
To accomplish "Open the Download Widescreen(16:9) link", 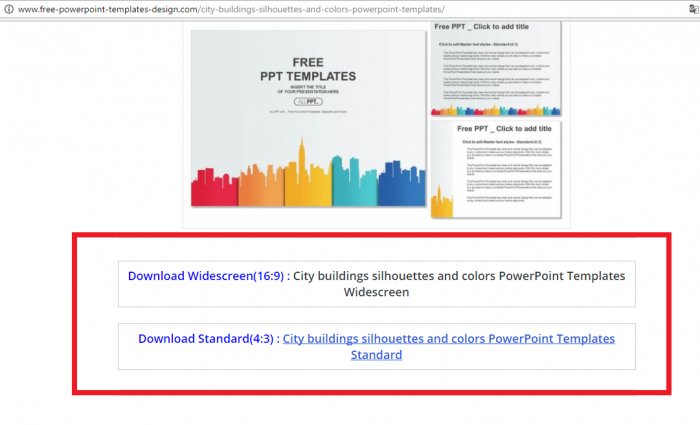I will [207, 276].
